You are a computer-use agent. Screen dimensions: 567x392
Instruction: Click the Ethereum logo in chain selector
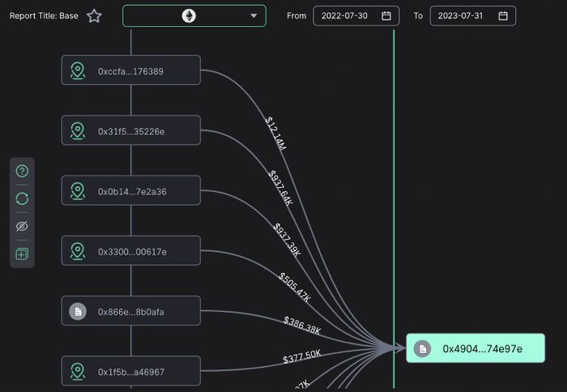coord(189,16)
